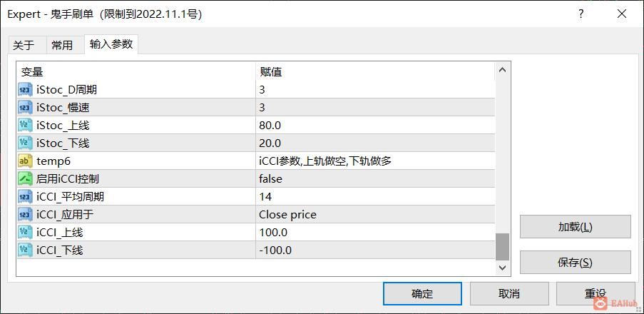This screenshot has width=644, height=314.
Task: Click the scrollbar down arrow
Action: 502,268
